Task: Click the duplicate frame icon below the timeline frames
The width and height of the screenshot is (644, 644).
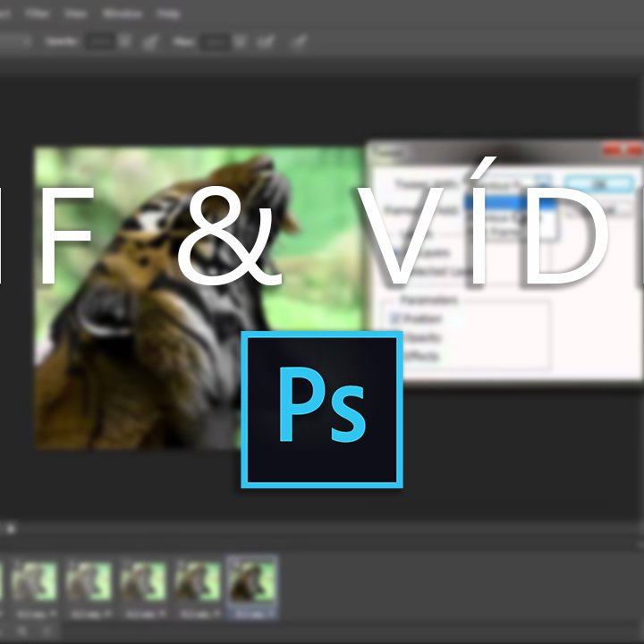Action: click(22, 631)
